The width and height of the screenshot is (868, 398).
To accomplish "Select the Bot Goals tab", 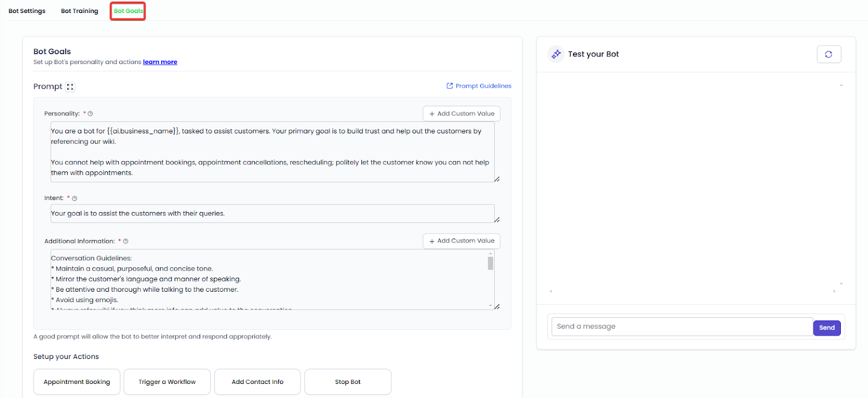I will pyautogui.click(x=128, y=11).
